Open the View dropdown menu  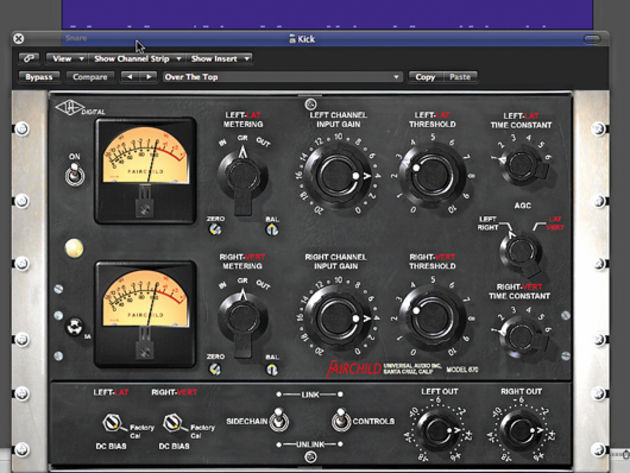pos(67,59)
